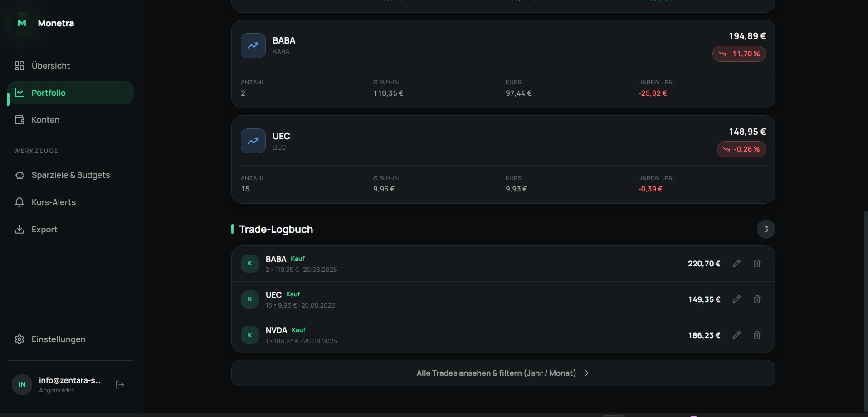The image size is (868, 417).
Task: Delete the UEC trade via trash icon
Action: (x=757, y=299)
